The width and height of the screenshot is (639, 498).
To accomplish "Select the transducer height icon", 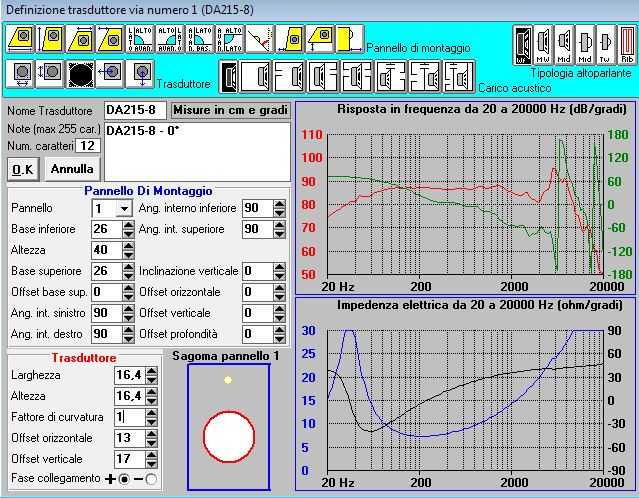I will click(x=51, y=74).
